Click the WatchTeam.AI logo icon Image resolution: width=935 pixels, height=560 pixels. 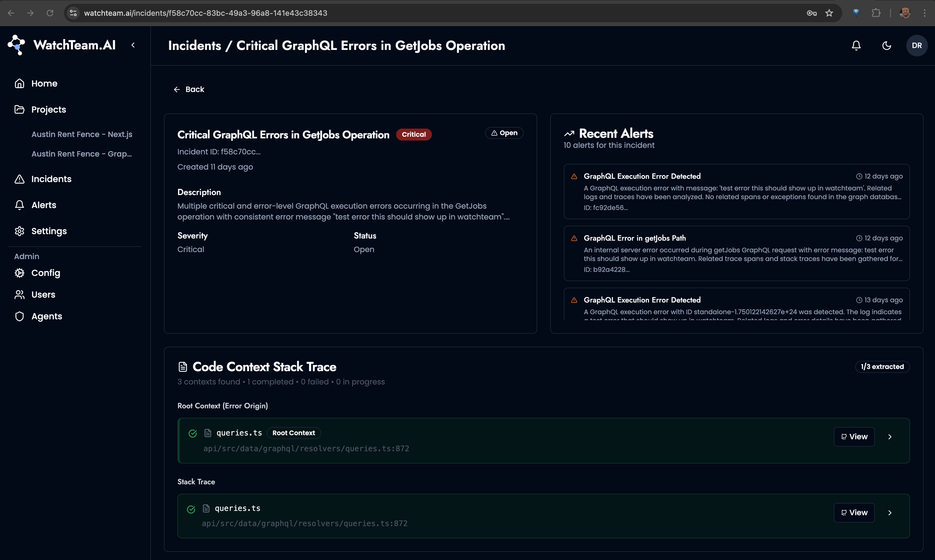click(x=17, y=45)
